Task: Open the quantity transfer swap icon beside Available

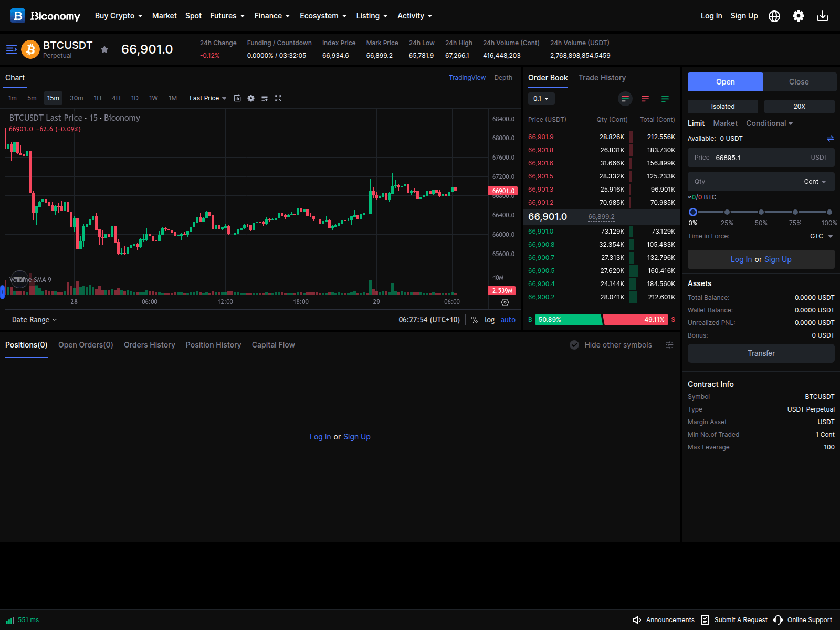Action: point(830,139)
